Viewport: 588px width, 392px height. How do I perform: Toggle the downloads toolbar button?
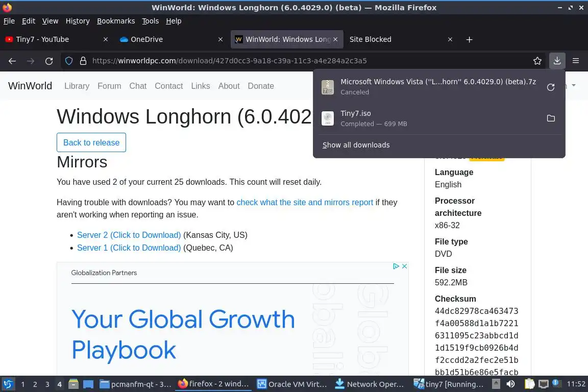[x=557, y=61]
